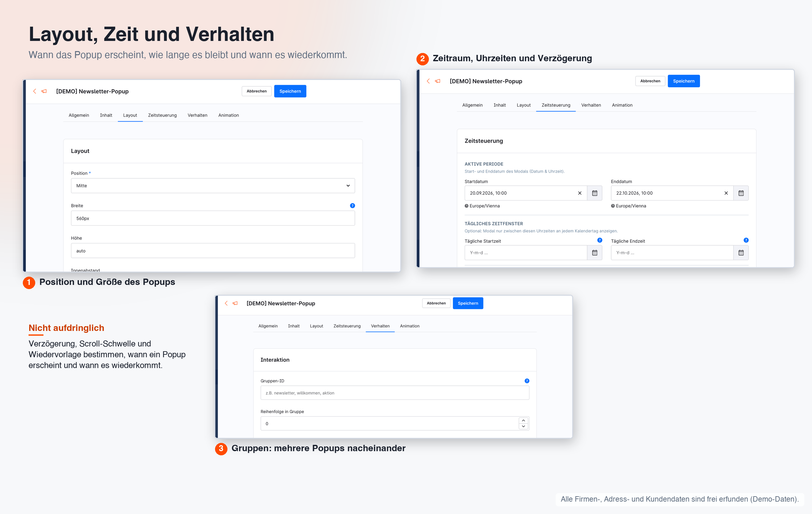812x514 pixels.
Task: Click Speichern in Zeitsteuerung window
Action: [684, 81]
